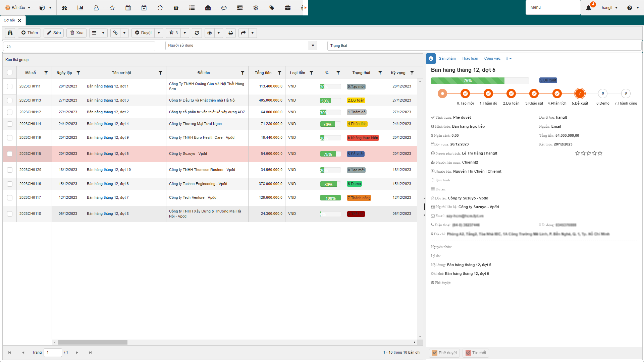Open the bar chart reports icon
This screenshot has width=644, height=362.
click(x=80, y=8)
